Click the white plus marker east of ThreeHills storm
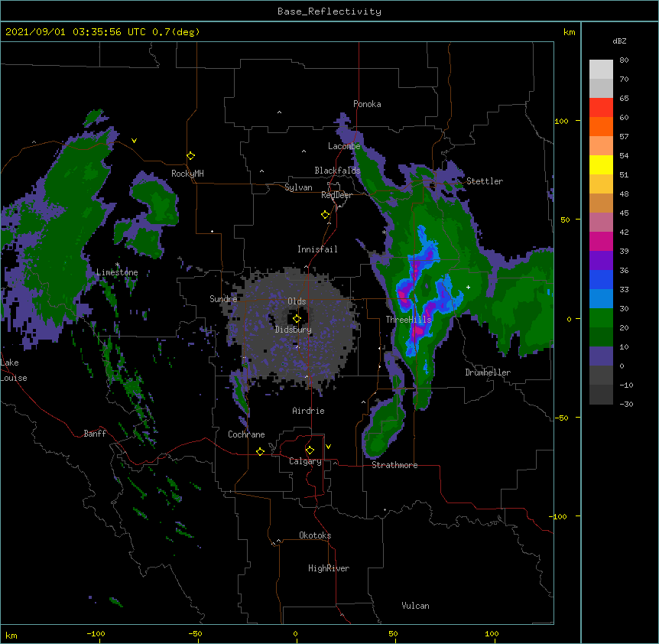Image resolution: width=659 pixels, height=644 pixels. tap(468, 287)
